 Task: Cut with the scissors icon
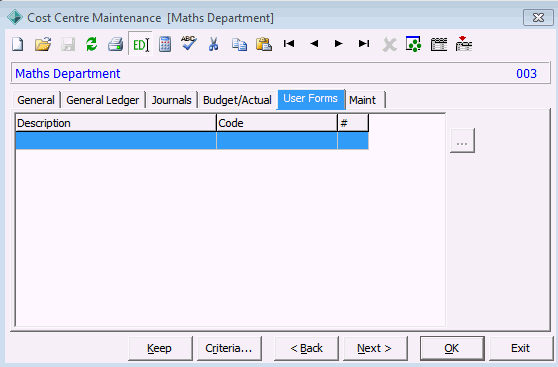(x=213, y=44)
